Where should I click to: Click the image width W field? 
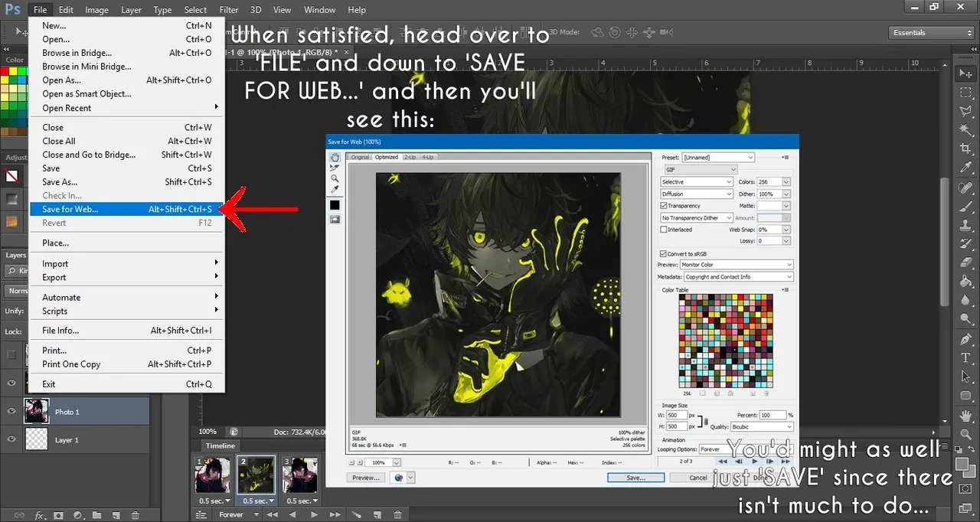point(676,416)
